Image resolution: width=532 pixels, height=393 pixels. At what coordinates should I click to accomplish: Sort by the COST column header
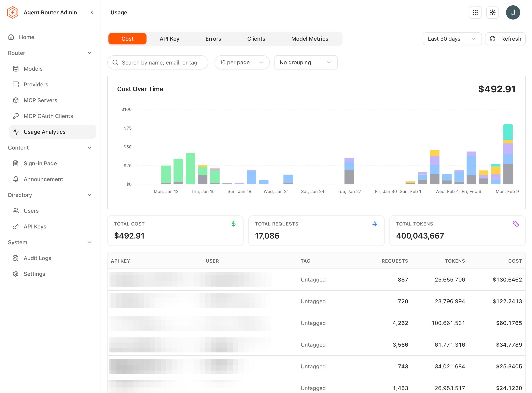[515, 261]
